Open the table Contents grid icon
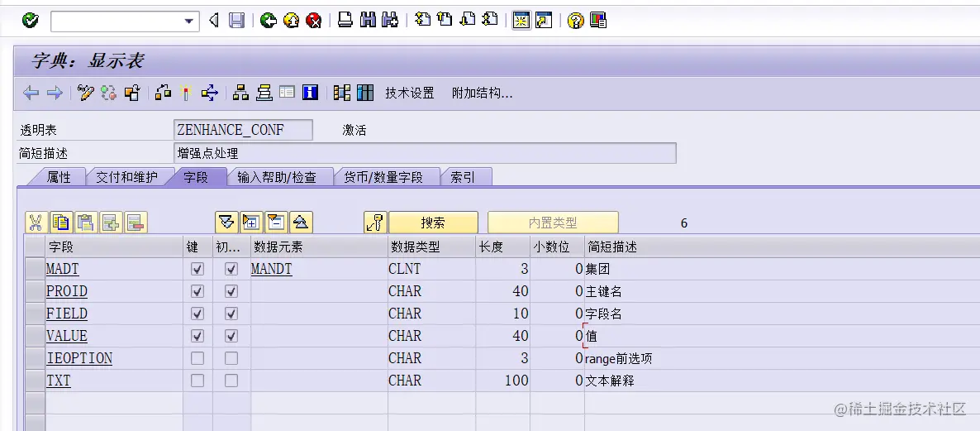980x431 pixels. (365, 93)
